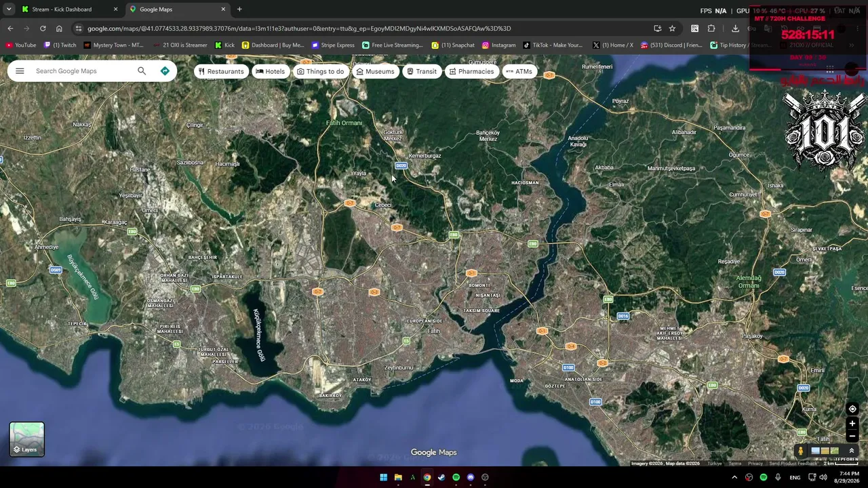Show Things to do on the map
Screen dimensions: 868x488
coord(320,71)
